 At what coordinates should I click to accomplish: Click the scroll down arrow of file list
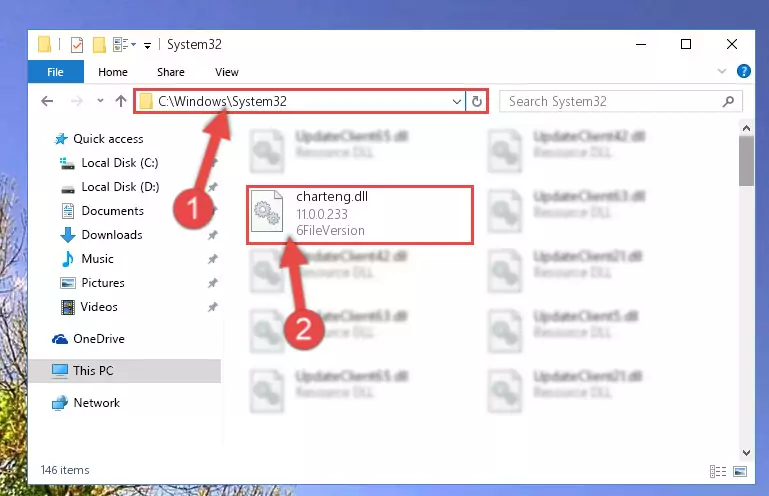pyautogui.click(x=746, y=453)
